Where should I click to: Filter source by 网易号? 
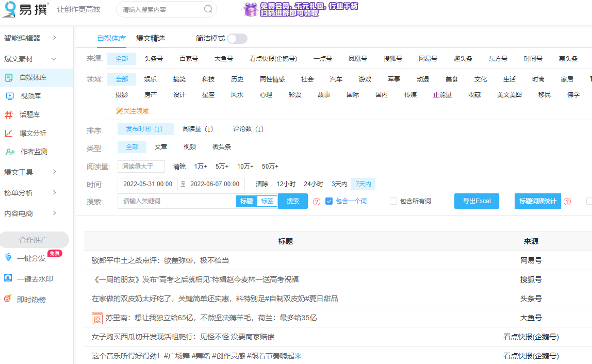click(x=428, y=59)
